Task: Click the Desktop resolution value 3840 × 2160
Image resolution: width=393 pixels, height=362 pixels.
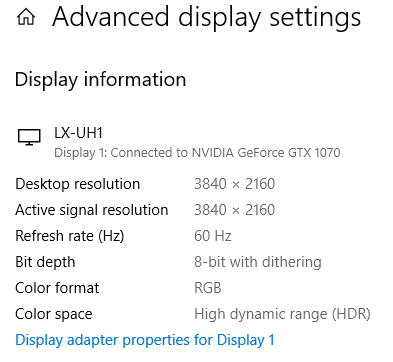Action: (235, 184)
